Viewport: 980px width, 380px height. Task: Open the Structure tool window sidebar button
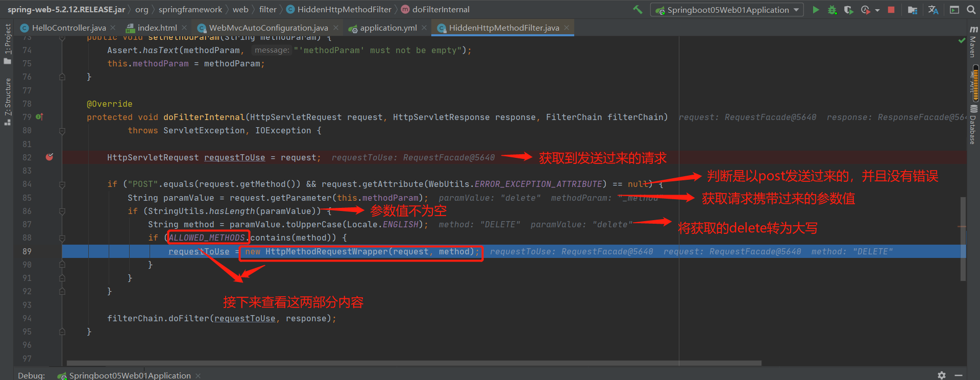tap(7, 101)
